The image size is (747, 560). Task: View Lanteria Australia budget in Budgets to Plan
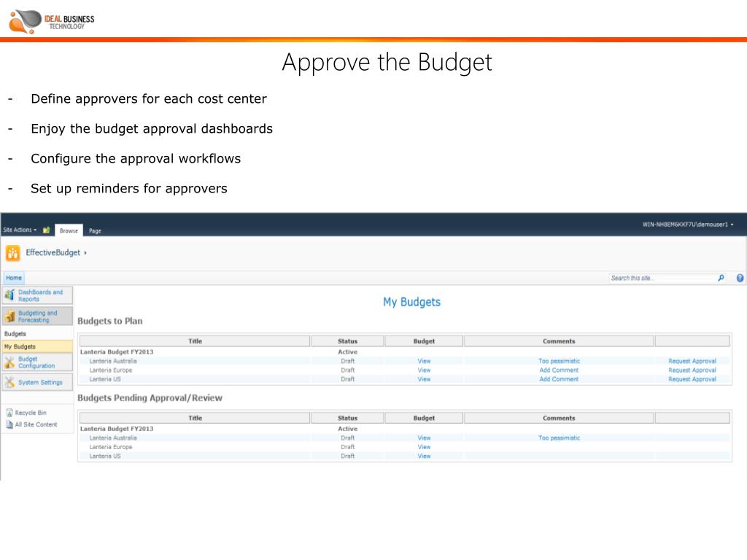[424, 362]
